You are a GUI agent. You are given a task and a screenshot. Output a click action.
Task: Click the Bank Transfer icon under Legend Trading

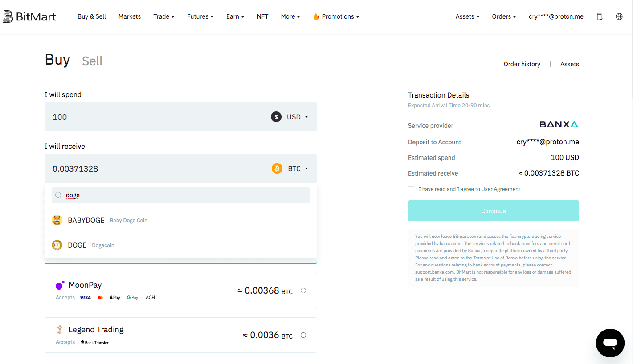(94, 342)
